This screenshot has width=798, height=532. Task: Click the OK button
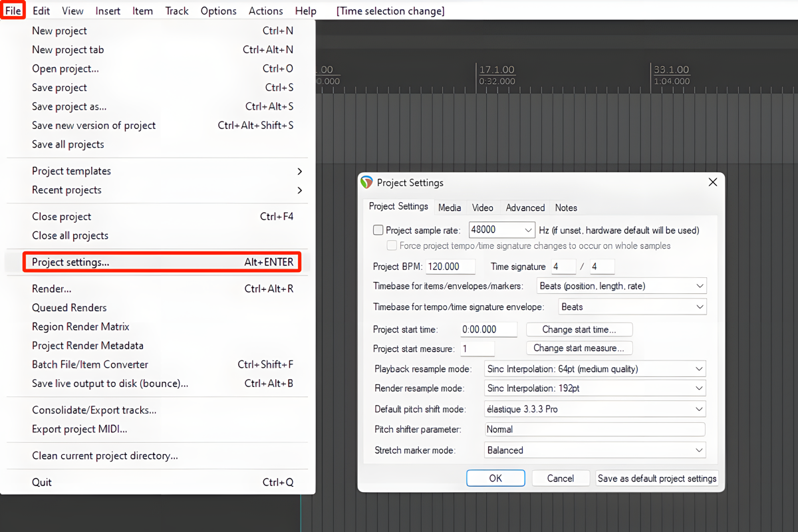[495, 478]
